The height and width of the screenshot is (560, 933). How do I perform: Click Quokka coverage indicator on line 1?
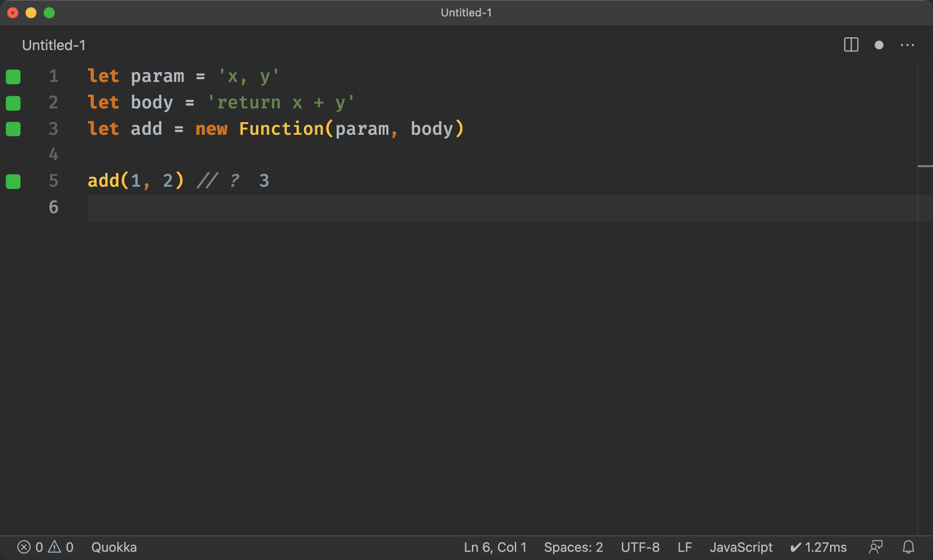click(13, 76)
